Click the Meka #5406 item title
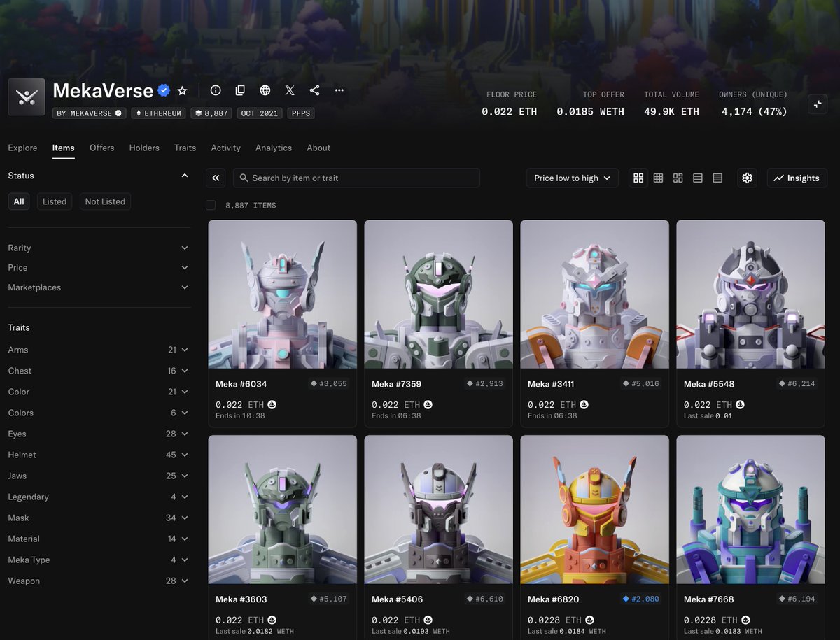840x640 pixels. (398, 599)
